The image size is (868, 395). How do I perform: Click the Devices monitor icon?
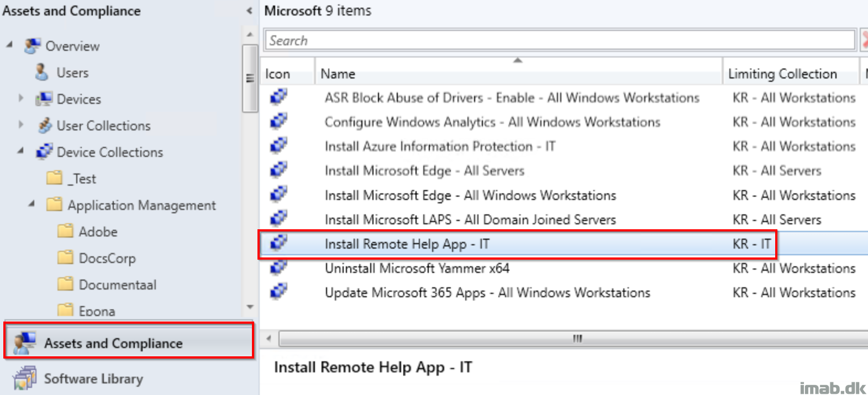point(44,99)
